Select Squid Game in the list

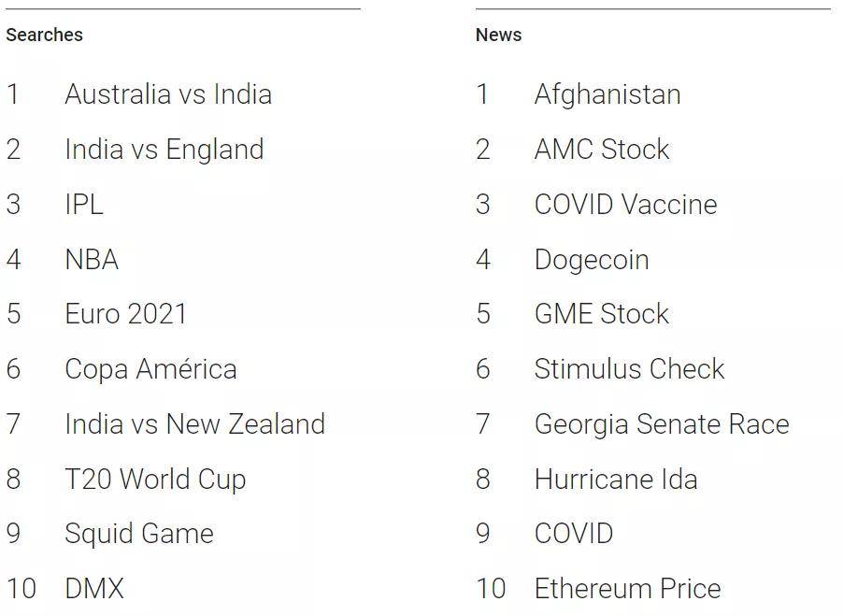pos(139,534)
